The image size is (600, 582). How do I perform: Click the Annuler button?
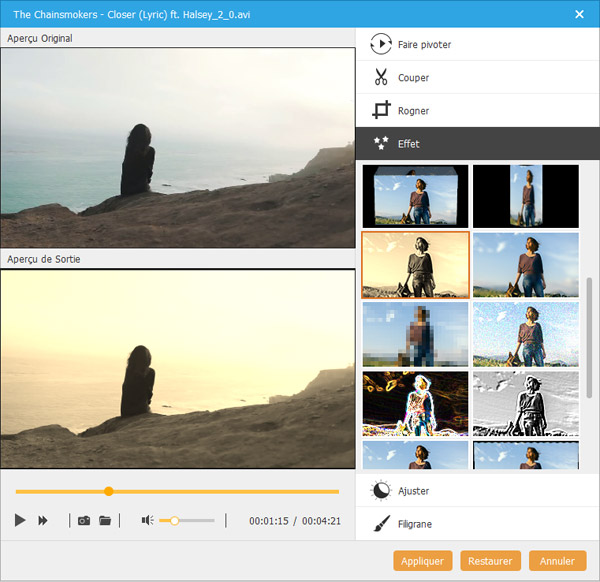coord(558,561)
